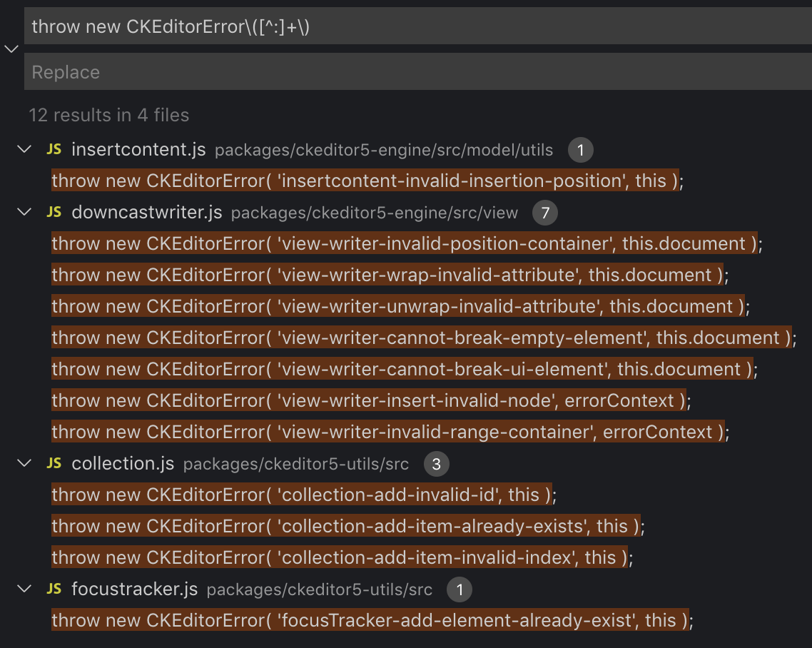This screenshot has height=648, width=812.
Task: Open 'focusTracker-add-element-already-exist' match
Action: tap(372, 620)
